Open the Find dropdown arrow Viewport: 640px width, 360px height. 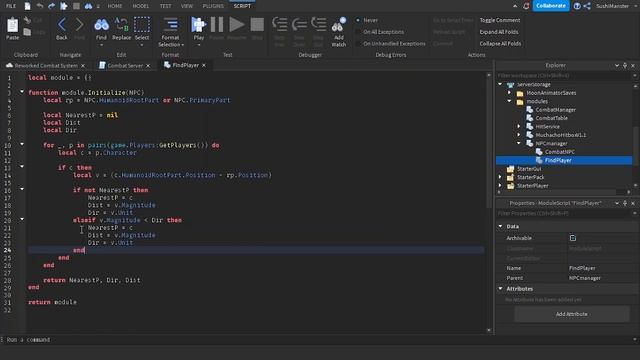[x=101, y=45]
